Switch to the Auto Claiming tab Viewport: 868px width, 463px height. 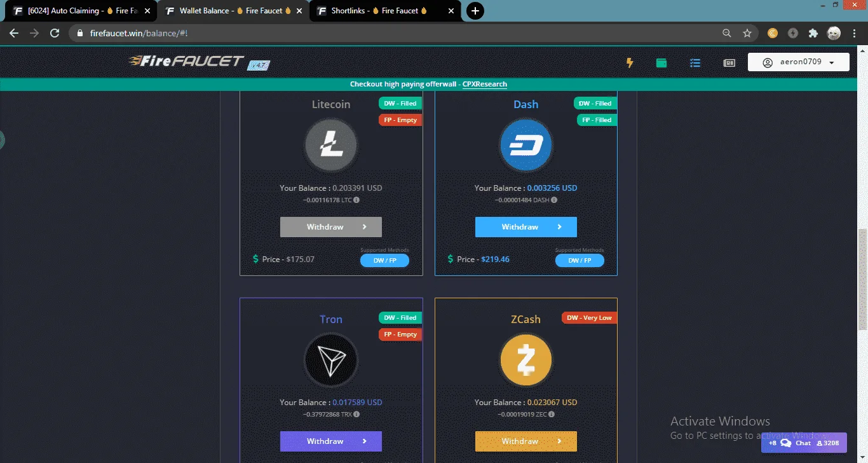[81, 11]
